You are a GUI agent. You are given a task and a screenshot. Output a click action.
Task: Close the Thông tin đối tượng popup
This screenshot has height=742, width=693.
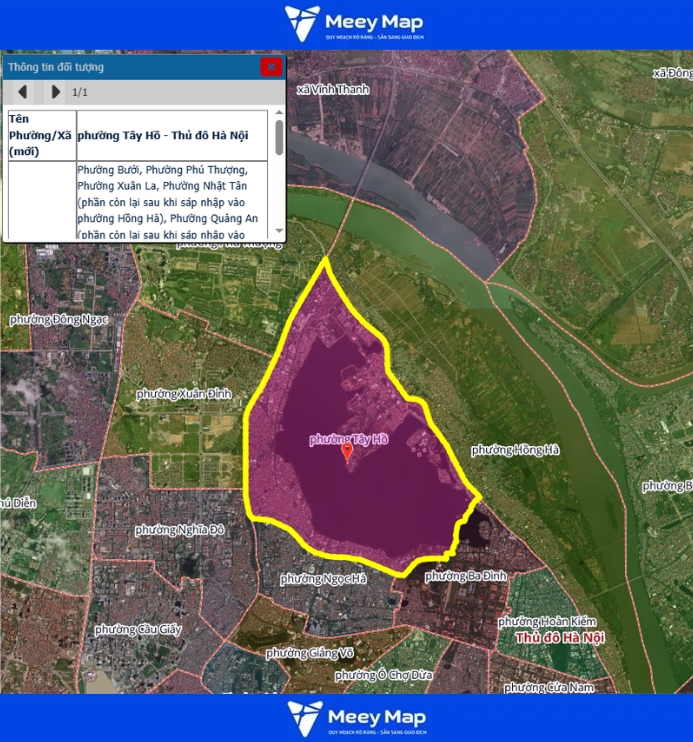[270, 67]
